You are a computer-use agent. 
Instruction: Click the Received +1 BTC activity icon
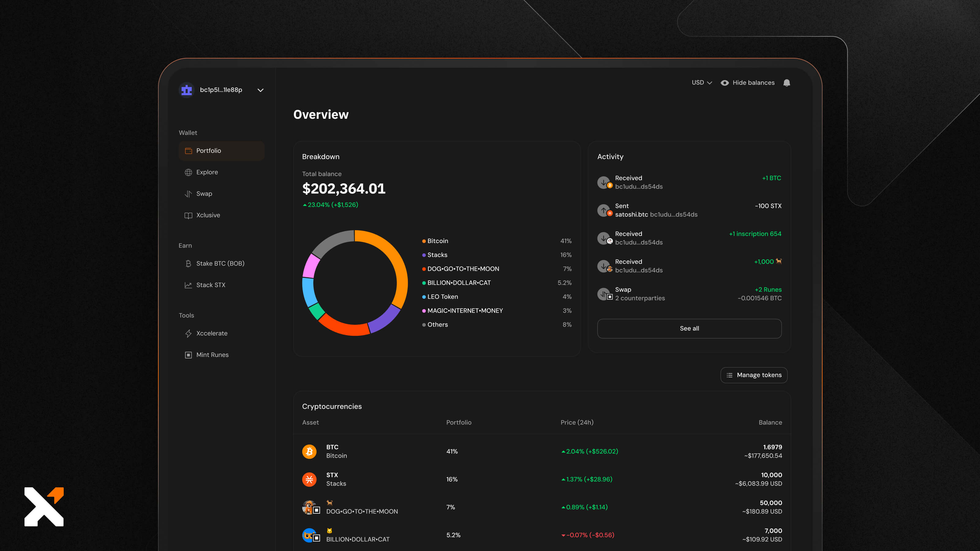point(605,182)
